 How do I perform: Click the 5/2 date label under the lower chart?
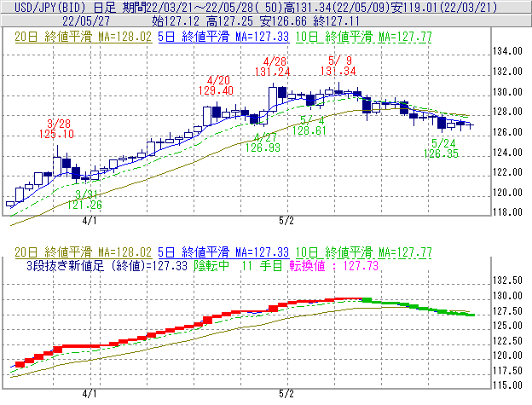[286, 394]
